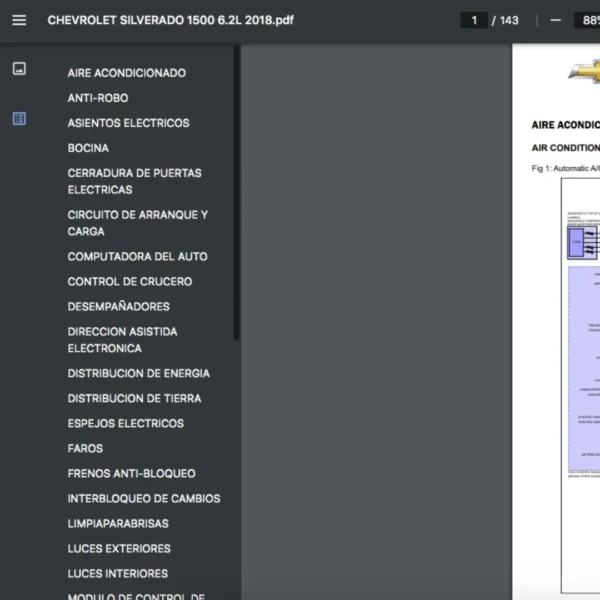Click the current page number field
This screenshot has height=600, width=600.
(473, 20)
